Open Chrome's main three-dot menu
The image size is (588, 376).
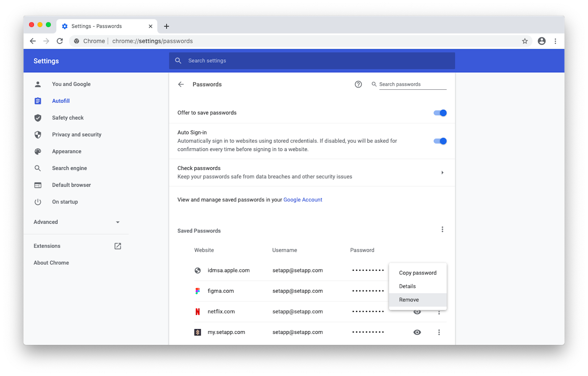555,41
